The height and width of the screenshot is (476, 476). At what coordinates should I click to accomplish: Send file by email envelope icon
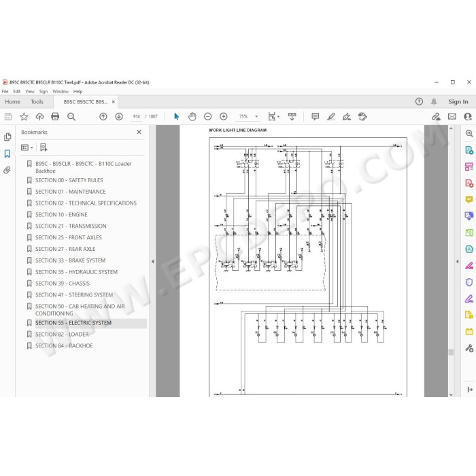(x=452, y=116)
